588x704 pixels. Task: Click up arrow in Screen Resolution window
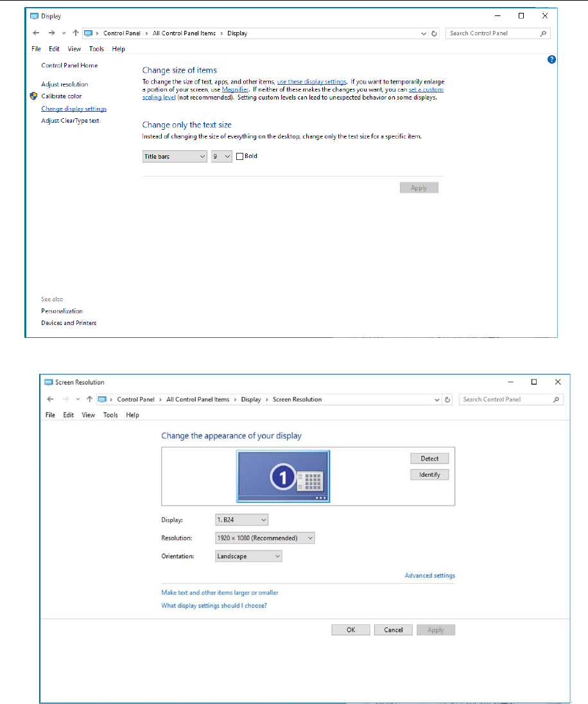tap(89, 399)
